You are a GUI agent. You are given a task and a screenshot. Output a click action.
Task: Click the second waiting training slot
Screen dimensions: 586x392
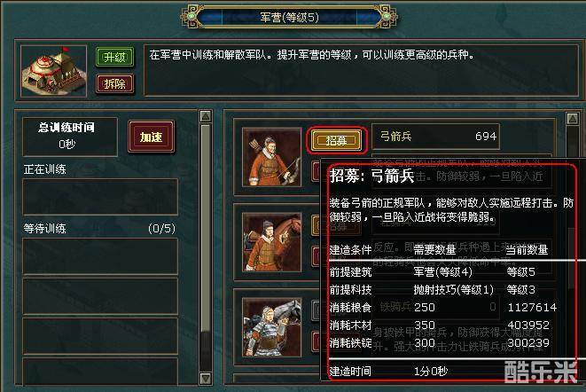point(100,296)
